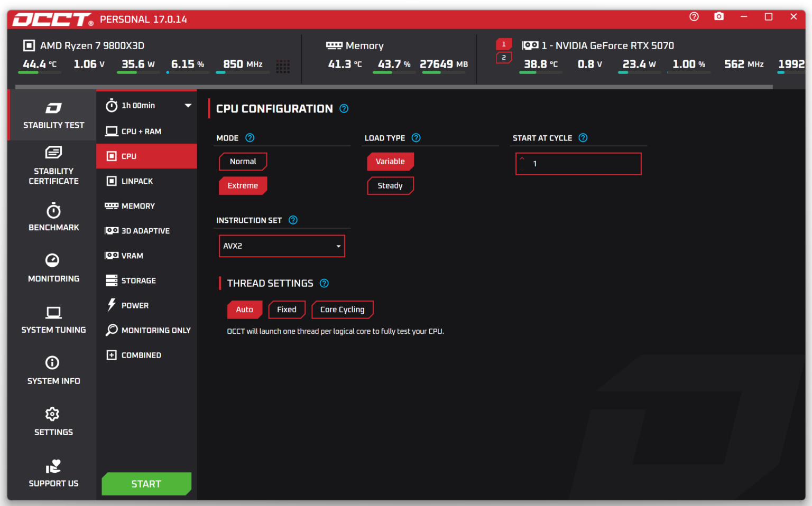Image resolution: width=812 pixels, height=506 pixels.
Task: Click the Support Us heart-hand icon
Action: tap(53, 466)
